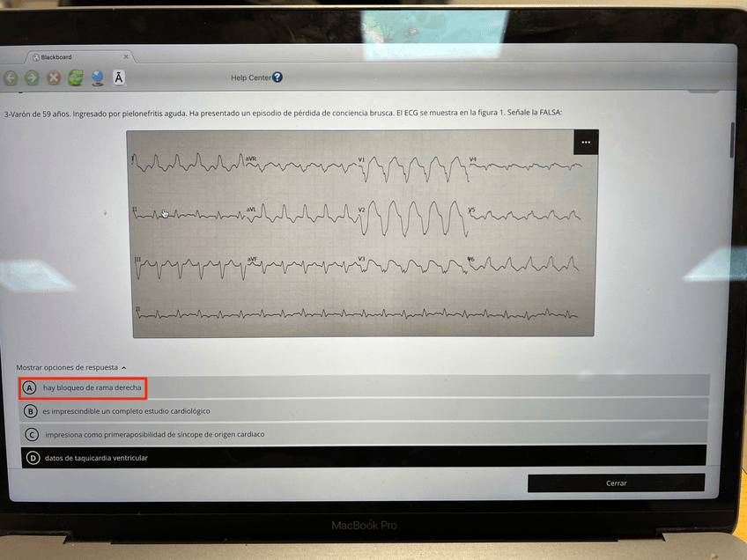Click the stop loading X icon
747x560 pixels.
click(x=54, y=77)
